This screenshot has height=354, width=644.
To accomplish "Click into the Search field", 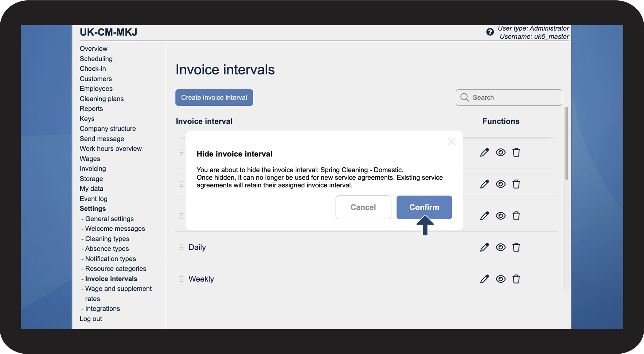I will 514,97.
